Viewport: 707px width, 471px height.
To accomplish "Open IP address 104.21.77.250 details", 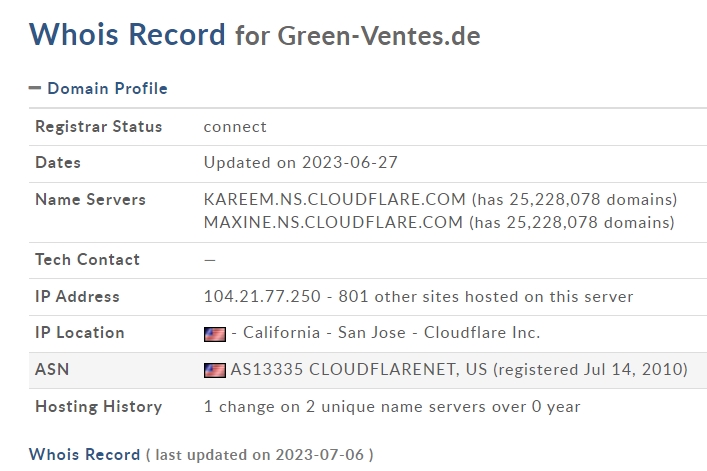I will click(262, 297).
